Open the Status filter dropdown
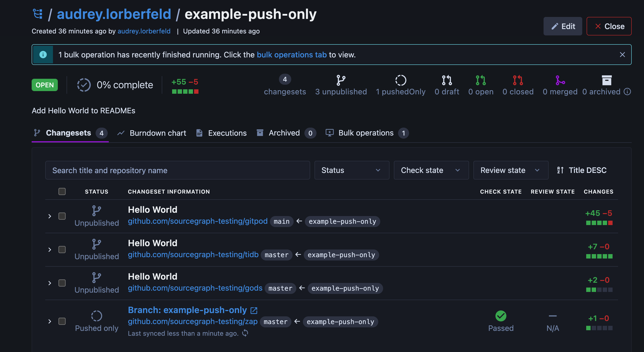Screen dimensions: 644x352 [351, 170]
